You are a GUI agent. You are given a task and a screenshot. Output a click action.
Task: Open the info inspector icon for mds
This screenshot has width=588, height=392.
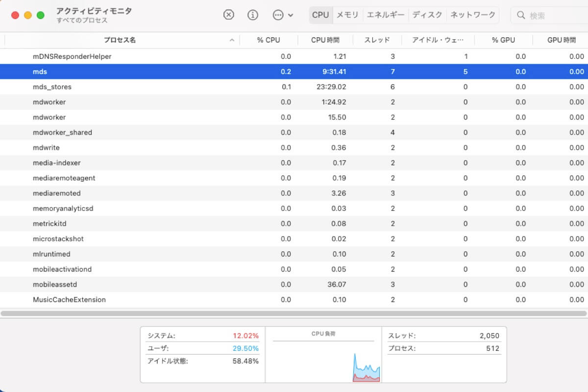[x=253, y=15]
